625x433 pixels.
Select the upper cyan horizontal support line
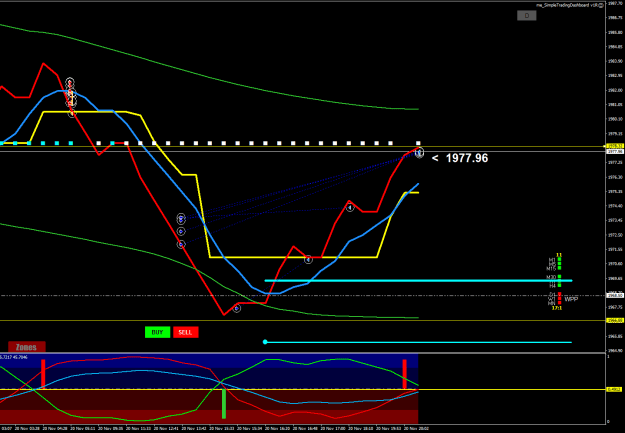(419, 281)
